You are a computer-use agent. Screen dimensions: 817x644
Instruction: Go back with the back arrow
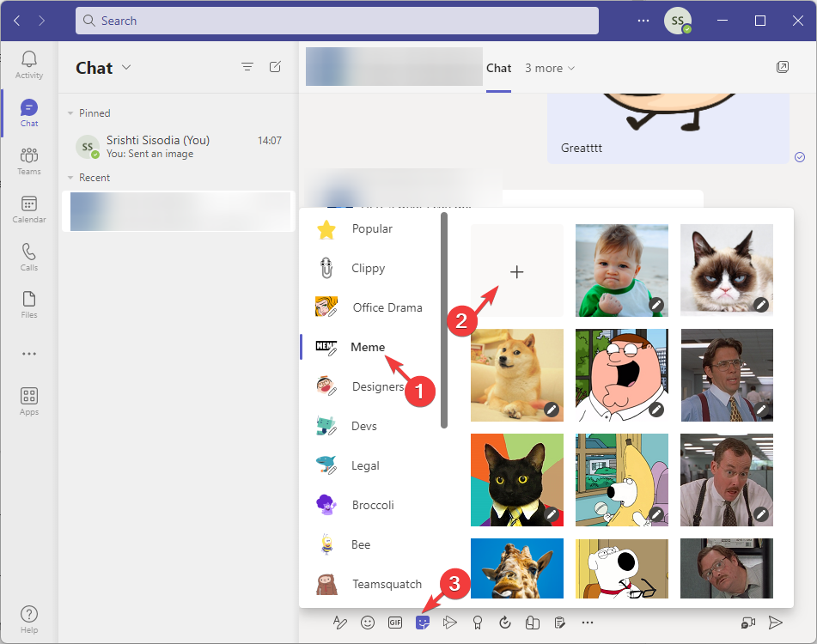point(16,21)
